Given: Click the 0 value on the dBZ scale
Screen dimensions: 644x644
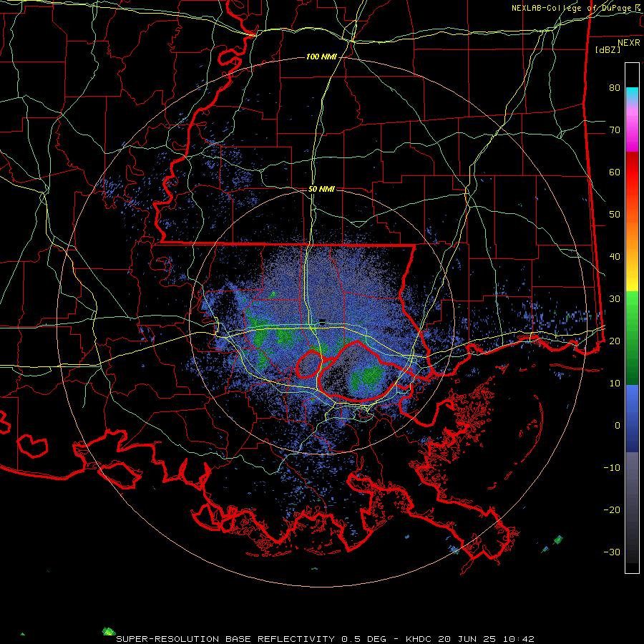Looking at the screenshot, I should click(x=618, y=426).
